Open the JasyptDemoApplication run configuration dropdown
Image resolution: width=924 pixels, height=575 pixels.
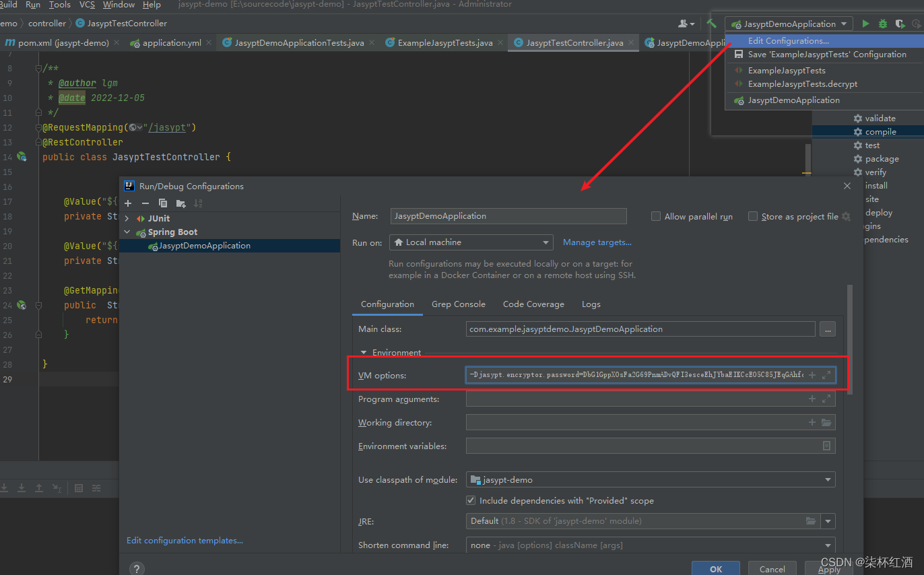click(789, 24)
